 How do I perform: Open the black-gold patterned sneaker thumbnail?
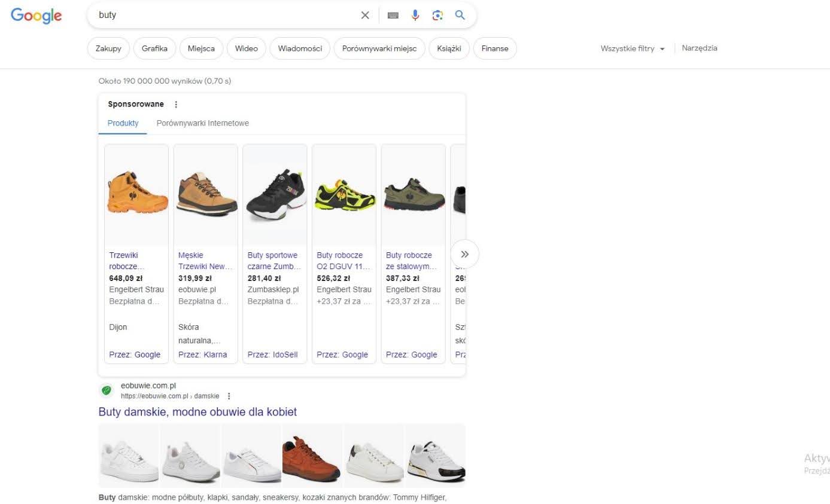click(436, 455)
